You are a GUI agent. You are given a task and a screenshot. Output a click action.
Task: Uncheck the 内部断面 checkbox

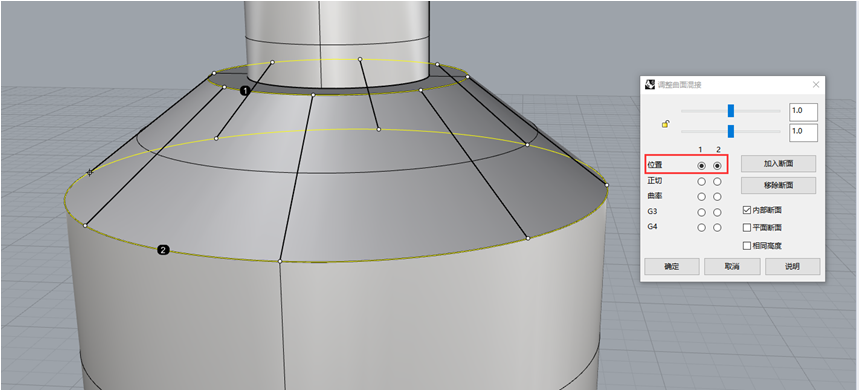(746, 209)
